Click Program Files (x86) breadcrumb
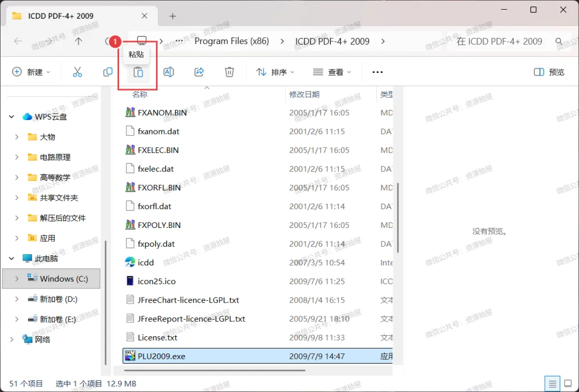579x392 pixels. pyautogui.click(x=232, y=41)
